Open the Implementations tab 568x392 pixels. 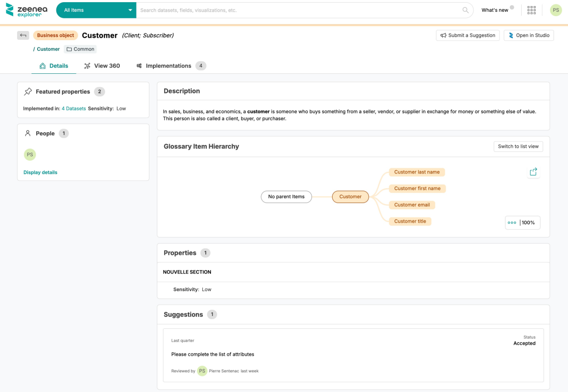point(168,66)
